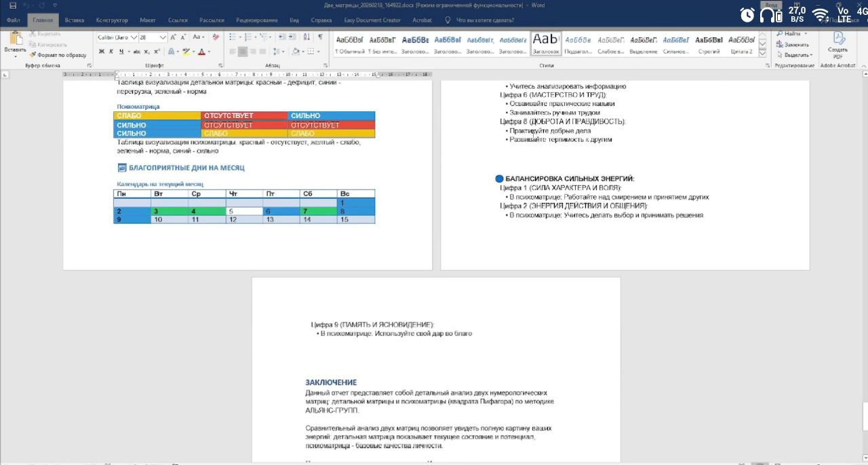
Task: Click calendar cell 12 in the table
Action: pos(244,220)
